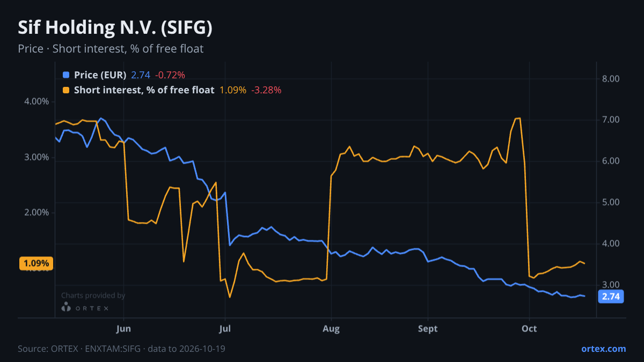Click the subtitle Price · Short interest text
Screen dimensions: 644x362
tap(111, 49)
